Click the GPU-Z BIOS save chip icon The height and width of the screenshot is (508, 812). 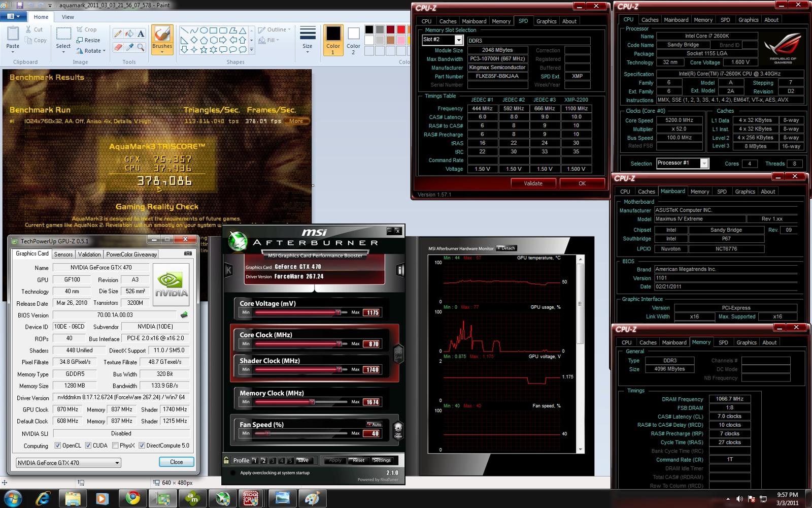[x=184, y=315]
